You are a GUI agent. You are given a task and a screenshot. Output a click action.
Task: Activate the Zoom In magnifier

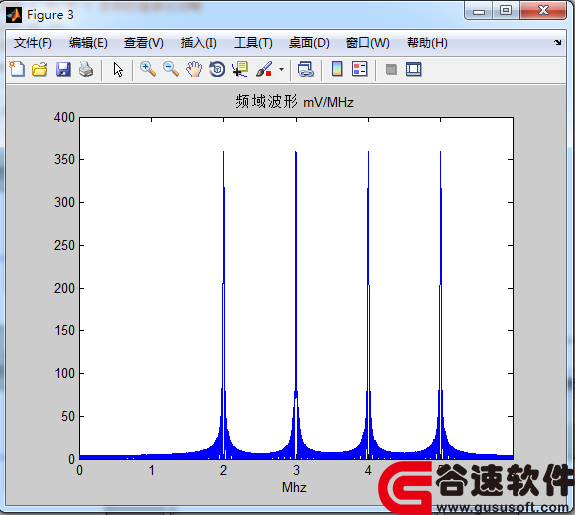tap(148, 69)
